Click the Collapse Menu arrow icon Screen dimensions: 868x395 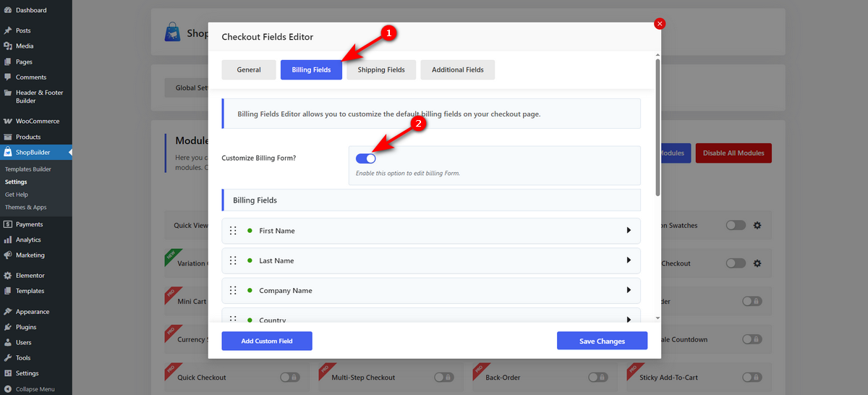coord(7,388)
